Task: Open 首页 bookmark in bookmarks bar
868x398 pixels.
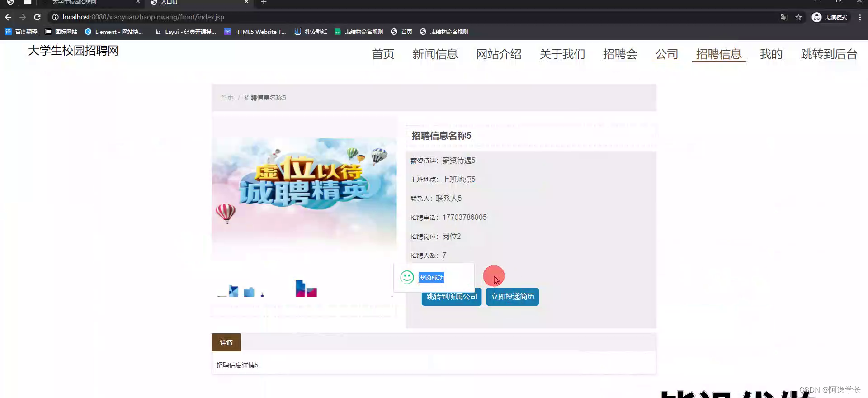Action: [401, 32]
